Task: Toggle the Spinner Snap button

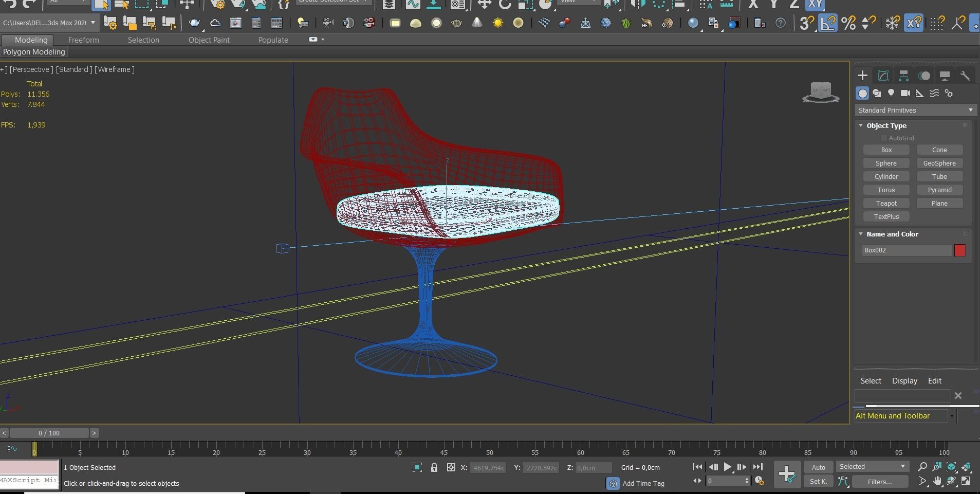Action: pos(868,23)
